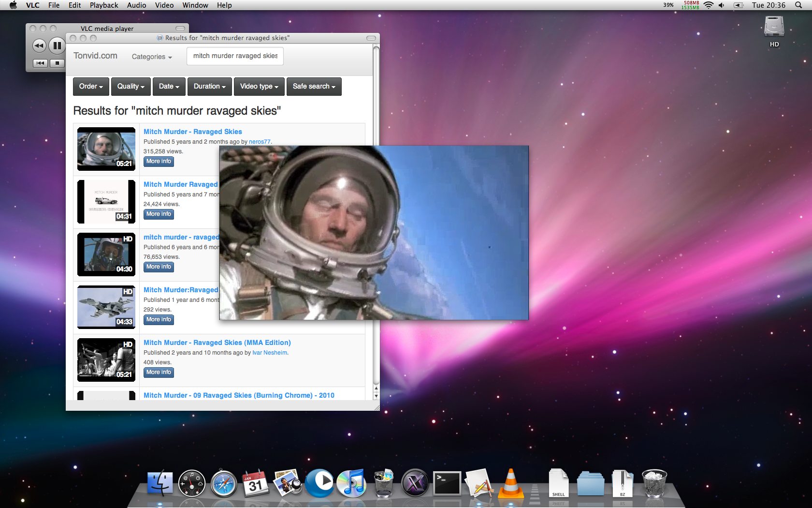The width and height of the screenshot is (812, 508).
Task: Click the search field containing mitch murder ravaged skies
Action: (235, 56)
